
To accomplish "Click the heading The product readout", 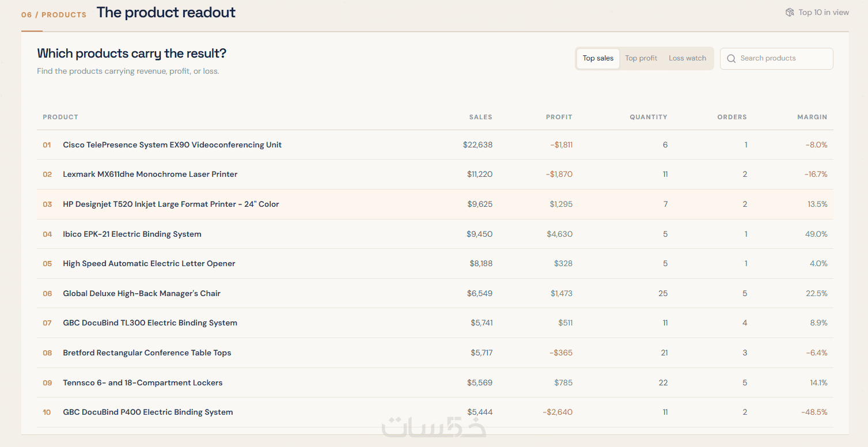I will point(166,13).
